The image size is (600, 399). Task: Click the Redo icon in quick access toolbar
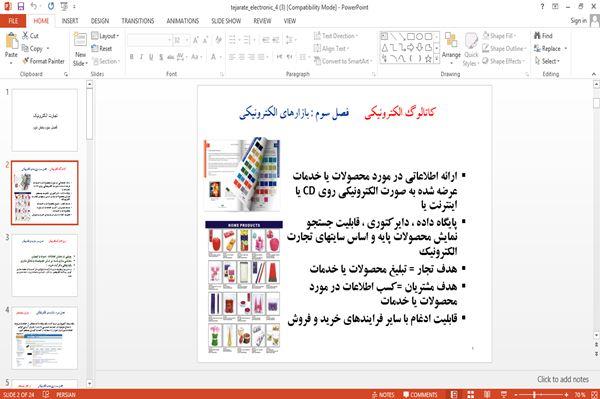51,7
